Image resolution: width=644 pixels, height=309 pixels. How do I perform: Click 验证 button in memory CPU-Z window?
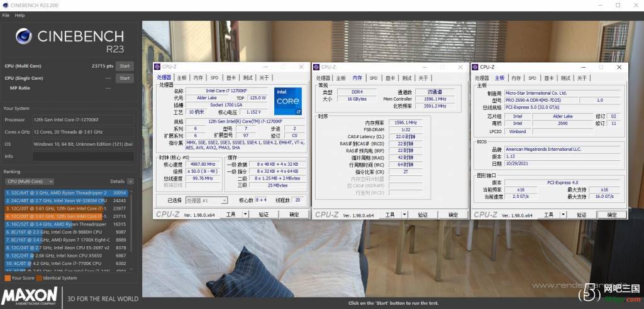[423, 215]
